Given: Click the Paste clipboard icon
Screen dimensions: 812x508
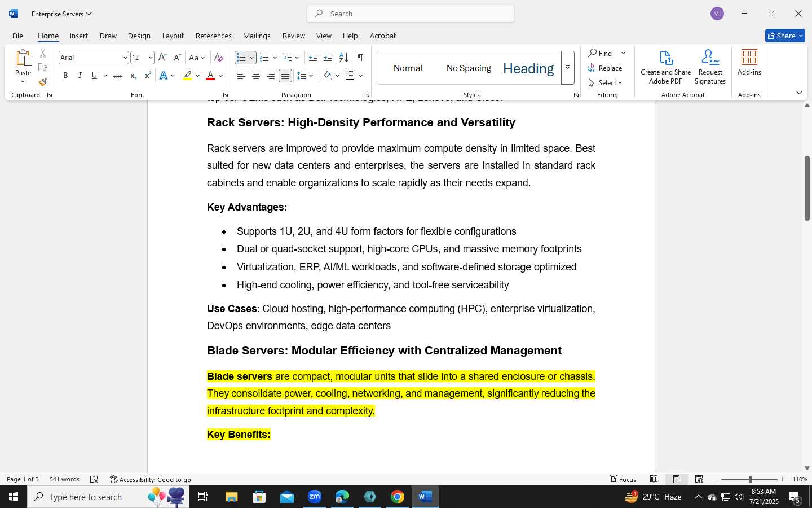Looking at the screenshot, I should tap(23, 58).
